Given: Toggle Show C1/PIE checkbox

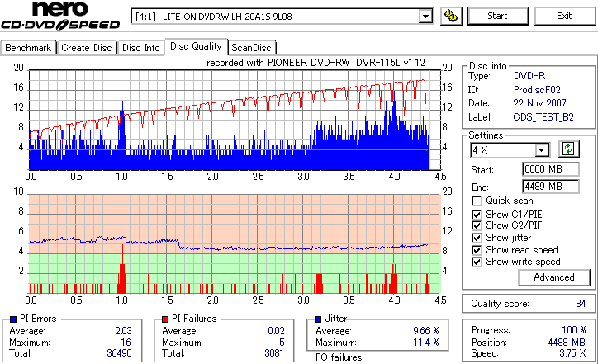Looking at the screenshot, I should [477, 215].
